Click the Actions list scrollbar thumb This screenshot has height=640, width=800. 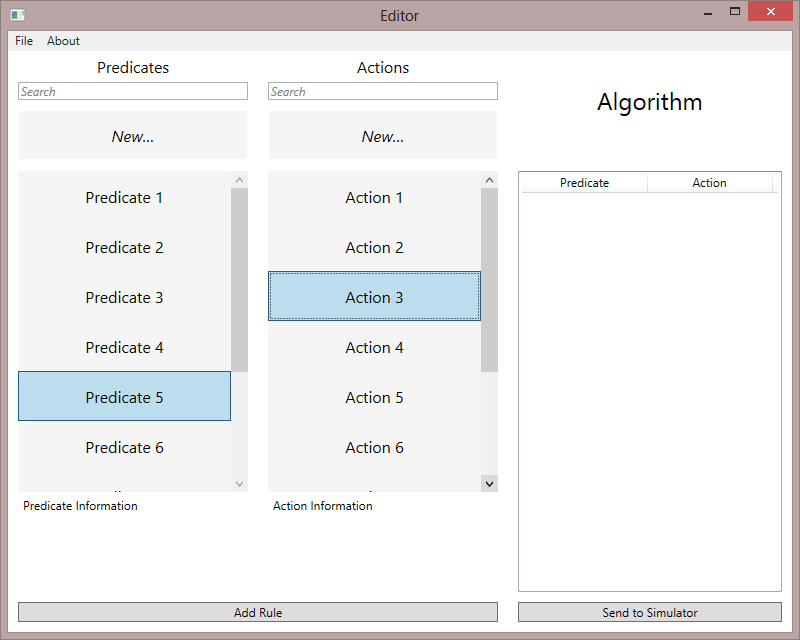point(489,280)
